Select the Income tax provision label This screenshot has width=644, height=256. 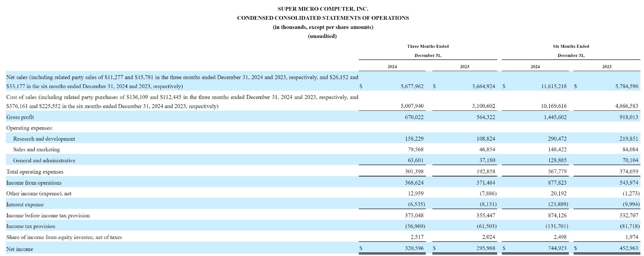click(x=31, y=226)
